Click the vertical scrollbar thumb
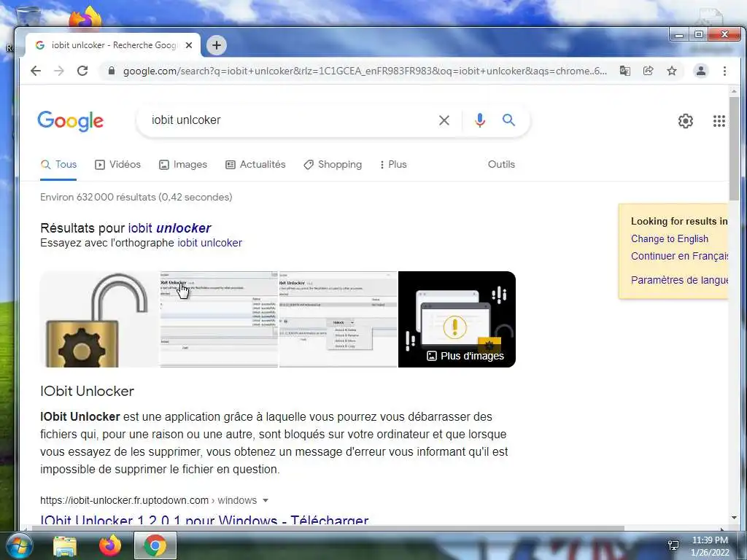The width and height of the screenshot is (747, 560). (734, 149)
